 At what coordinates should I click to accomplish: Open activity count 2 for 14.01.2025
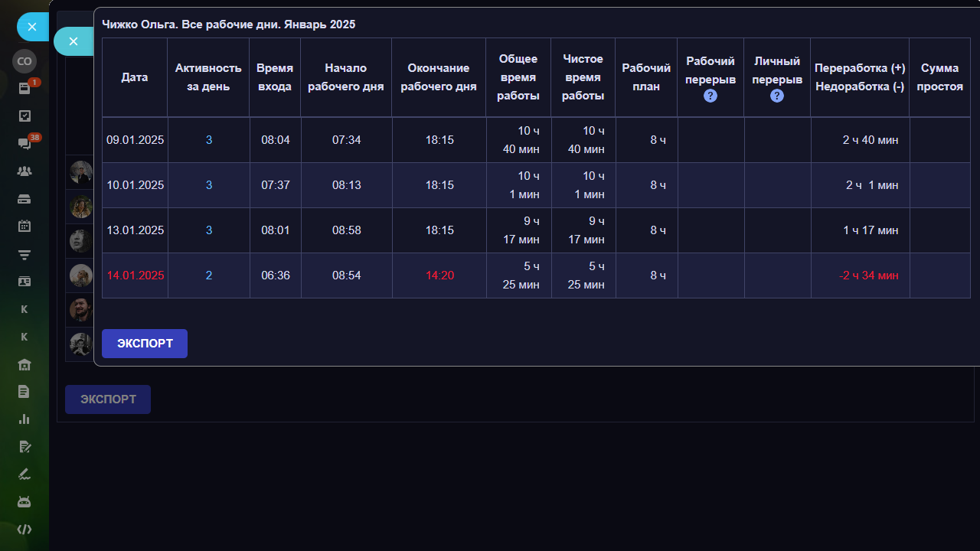point(209,275)
